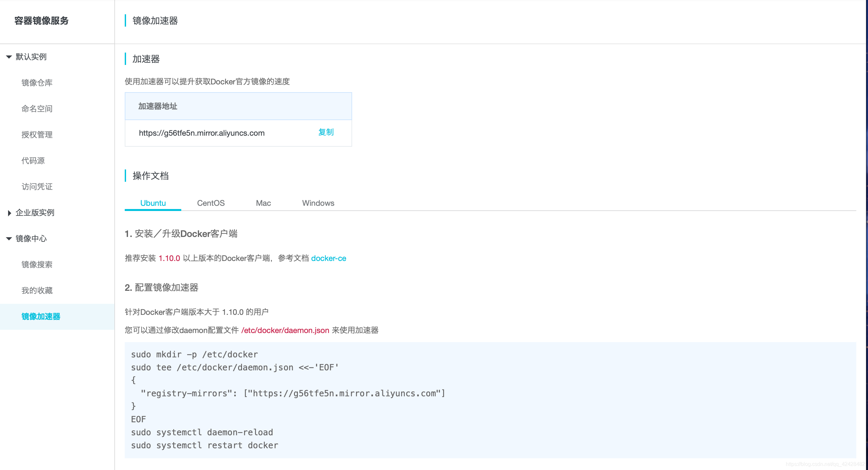
Task: Collapse the 镜像中心 section arrow
Action: pos(9,239)
